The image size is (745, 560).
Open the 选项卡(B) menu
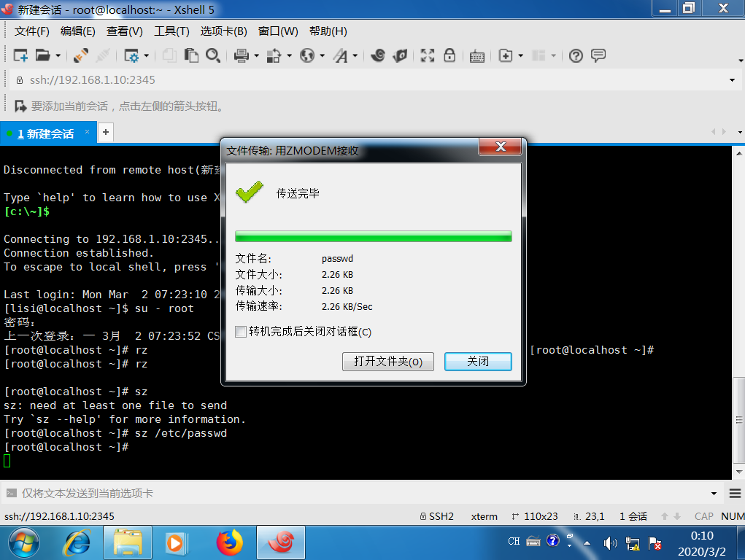click(224, 31)
